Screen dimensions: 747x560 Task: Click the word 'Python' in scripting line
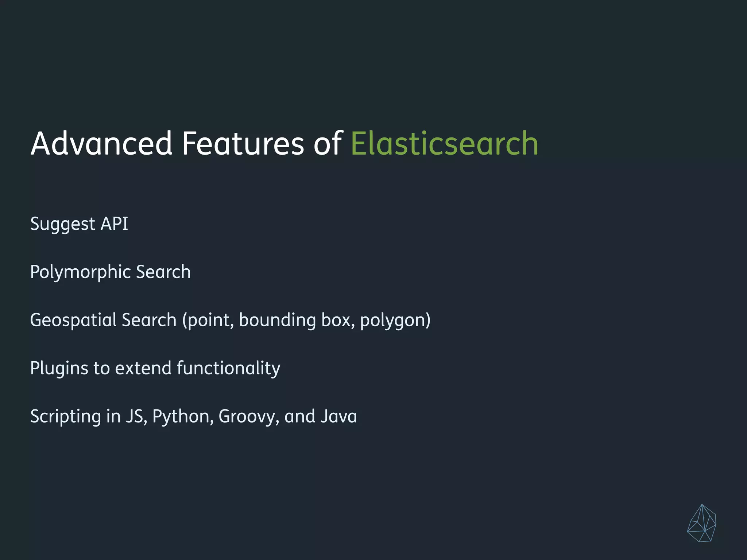point(180,416)
